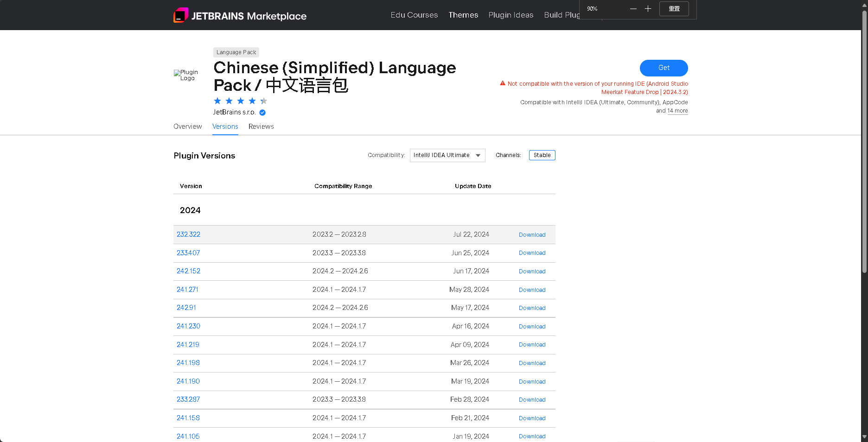Open the IntelliJ IDEA Ultimate compatibility dropdown

447,155
